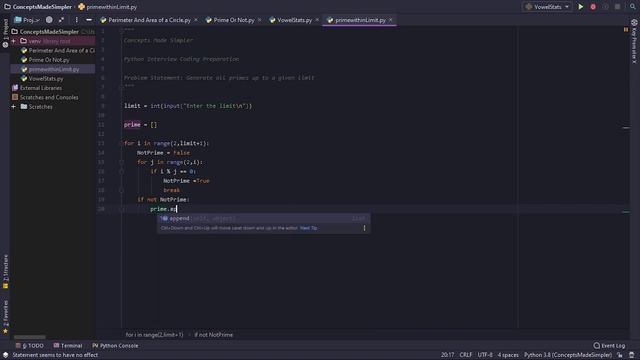Place cursor on limit input line

[188, 106]
